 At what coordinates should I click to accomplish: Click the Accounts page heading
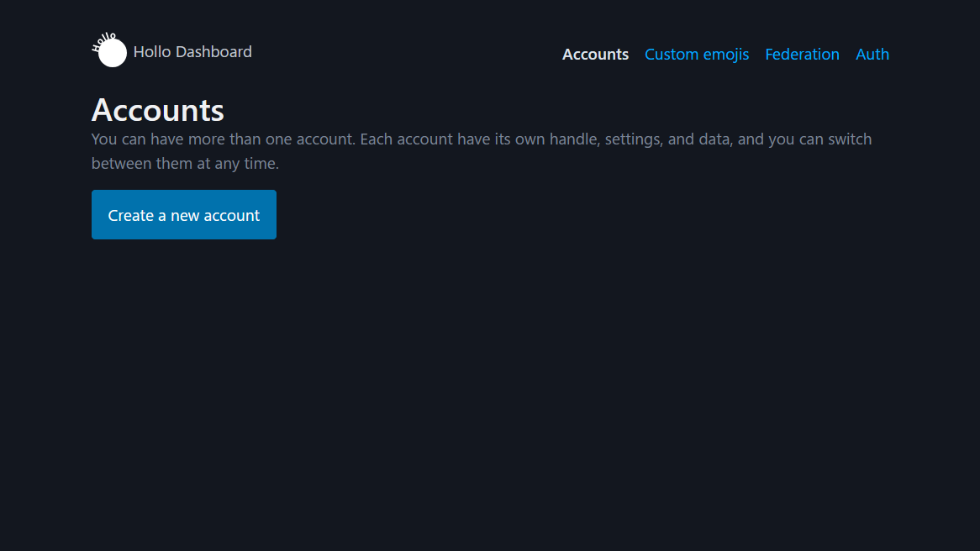pos(158,110)
